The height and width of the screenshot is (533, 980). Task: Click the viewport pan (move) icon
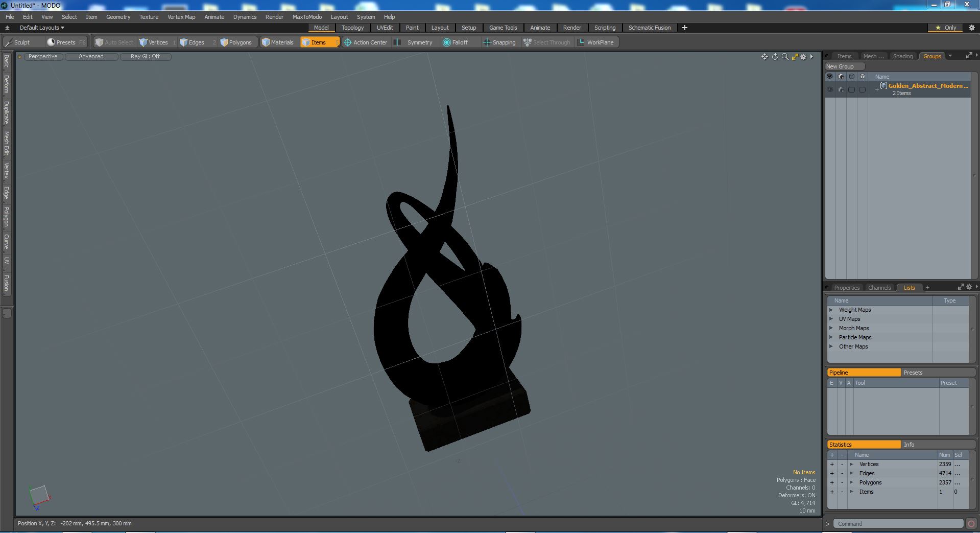764,57
